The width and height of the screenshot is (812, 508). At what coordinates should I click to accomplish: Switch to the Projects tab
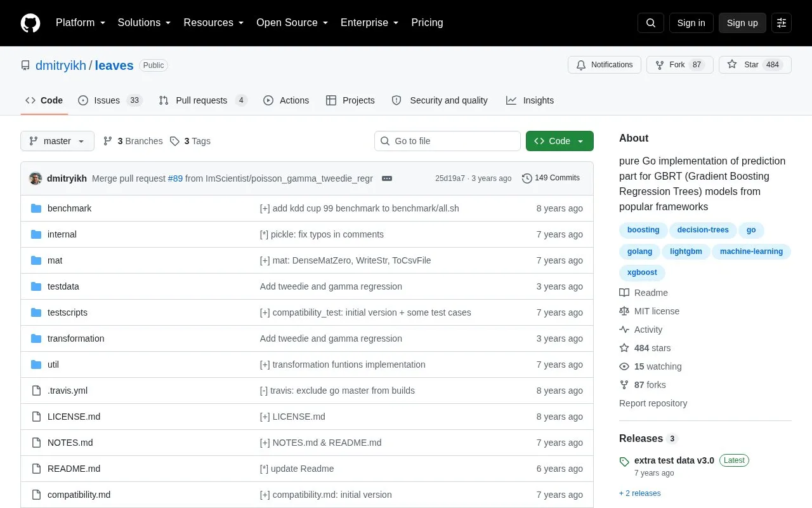[x=350, y=100]
